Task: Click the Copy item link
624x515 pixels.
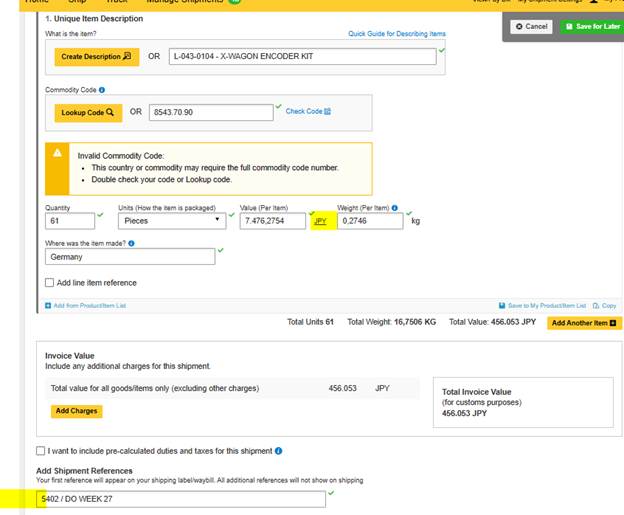Action: tap(604, 306)
